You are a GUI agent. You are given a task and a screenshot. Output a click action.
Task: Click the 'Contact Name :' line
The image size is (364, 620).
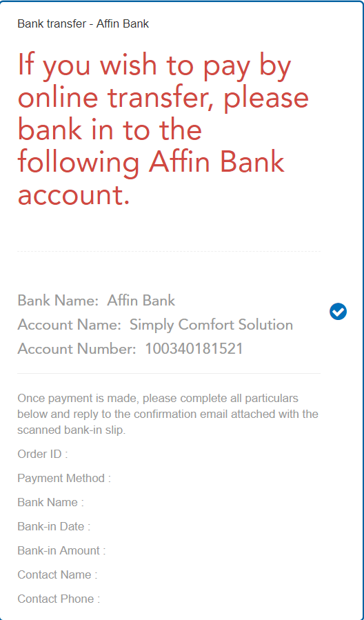[57, 574]
